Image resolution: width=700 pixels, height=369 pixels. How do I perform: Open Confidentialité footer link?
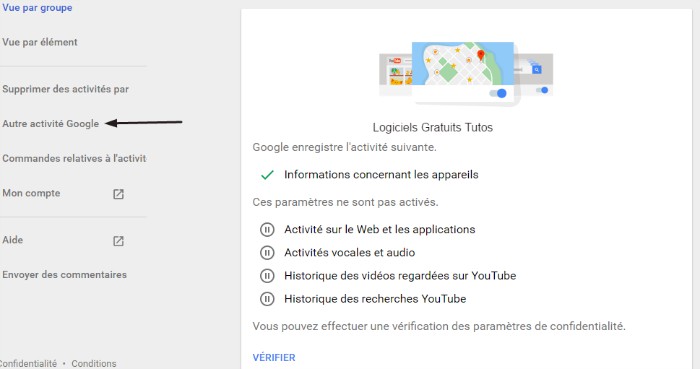pyautogui.click(x=28, y=364)
